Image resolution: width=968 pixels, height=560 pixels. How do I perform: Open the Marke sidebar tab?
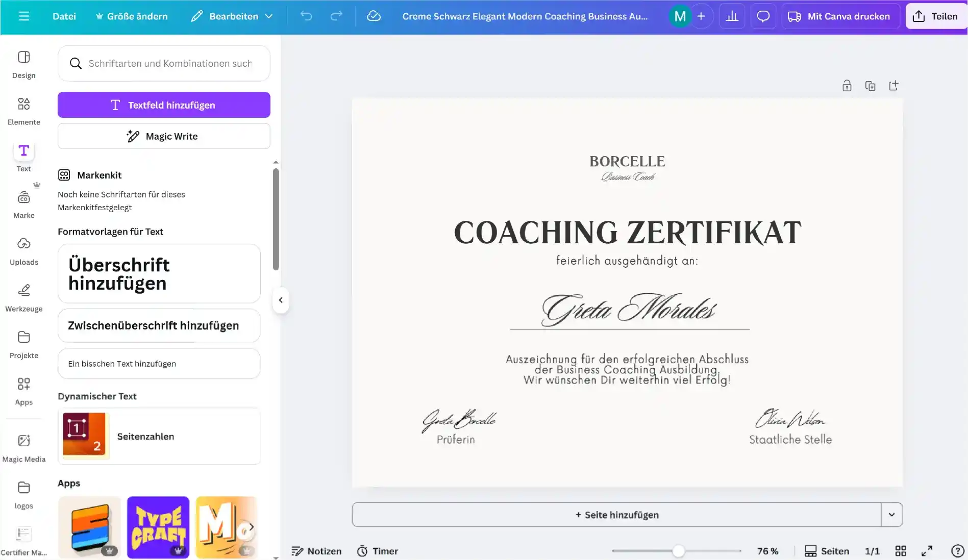24,204
